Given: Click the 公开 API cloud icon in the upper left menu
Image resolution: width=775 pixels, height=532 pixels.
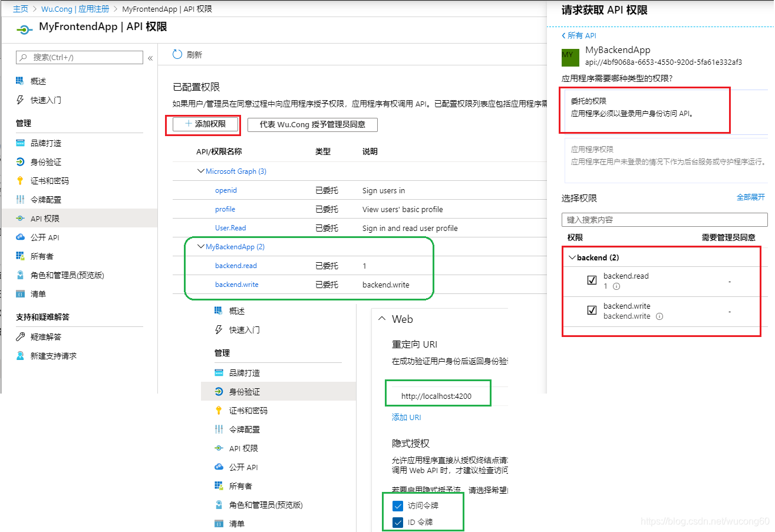Looking at the screenshot, I should [x=20, y=237].
